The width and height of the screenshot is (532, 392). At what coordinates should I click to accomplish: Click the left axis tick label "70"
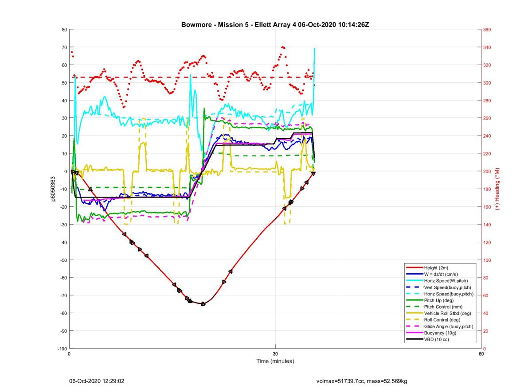pyautogui.click(x=65, y=47)
